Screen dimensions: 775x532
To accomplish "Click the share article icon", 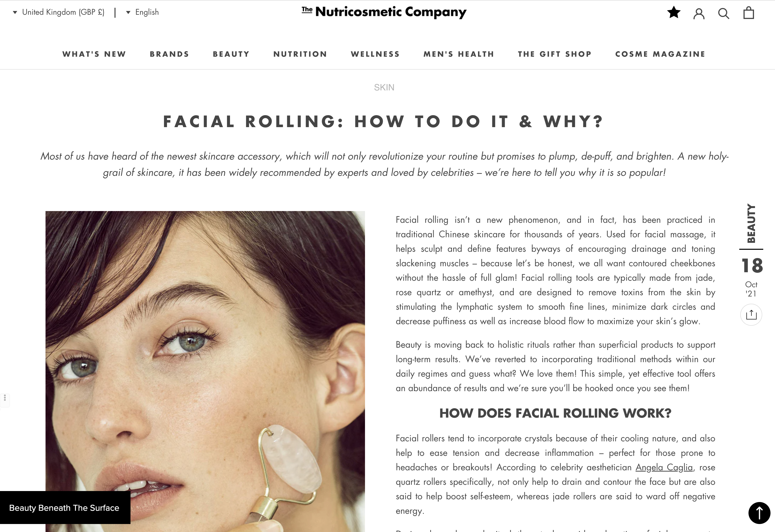I will (x=751, y=315).
